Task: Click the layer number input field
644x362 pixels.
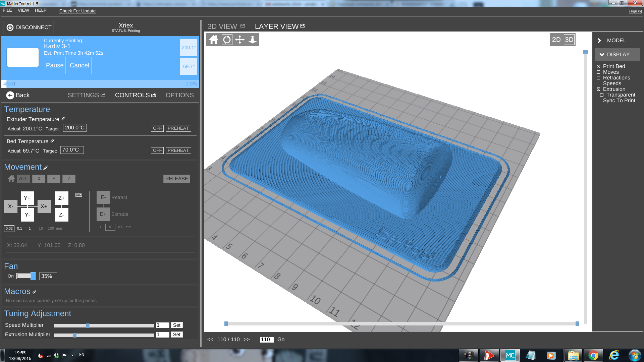Action: pyautogui.click(x=267, y=340)
